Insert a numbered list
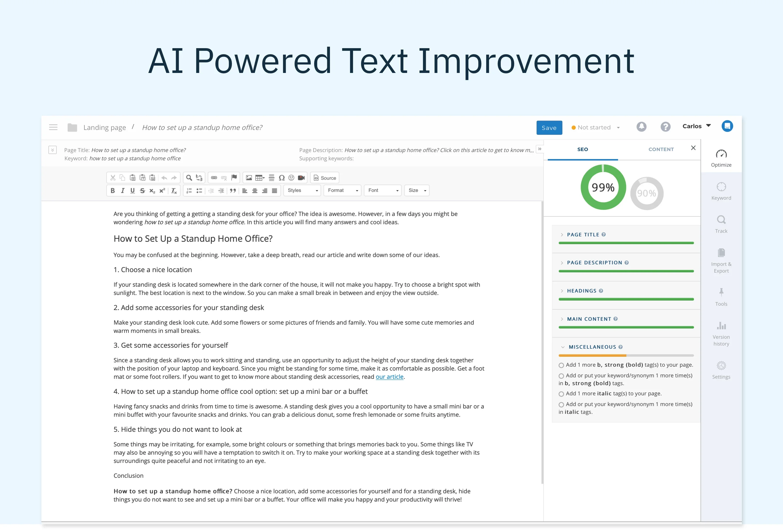This screenshot has height=532, width=783. (x=189, y=191)
